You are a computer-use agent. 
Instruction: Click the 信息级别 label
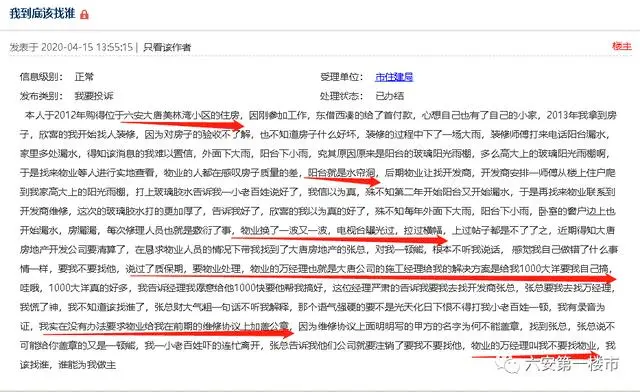click(x=41, y=76)
